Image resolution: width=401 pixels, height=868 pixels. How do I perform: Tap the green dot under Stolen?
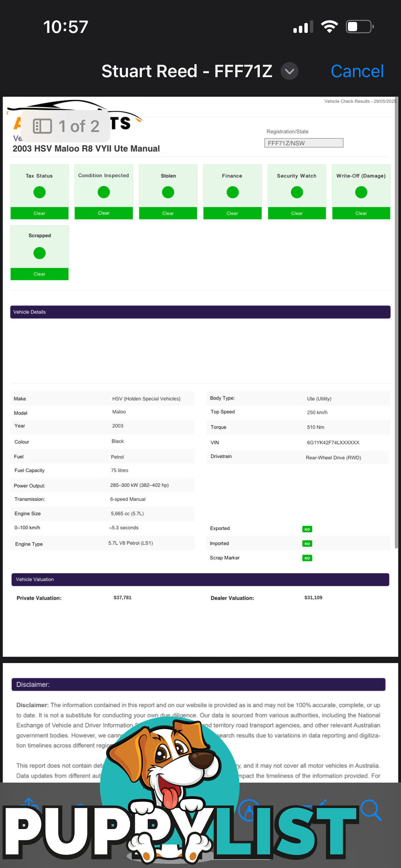coord(168,192)
